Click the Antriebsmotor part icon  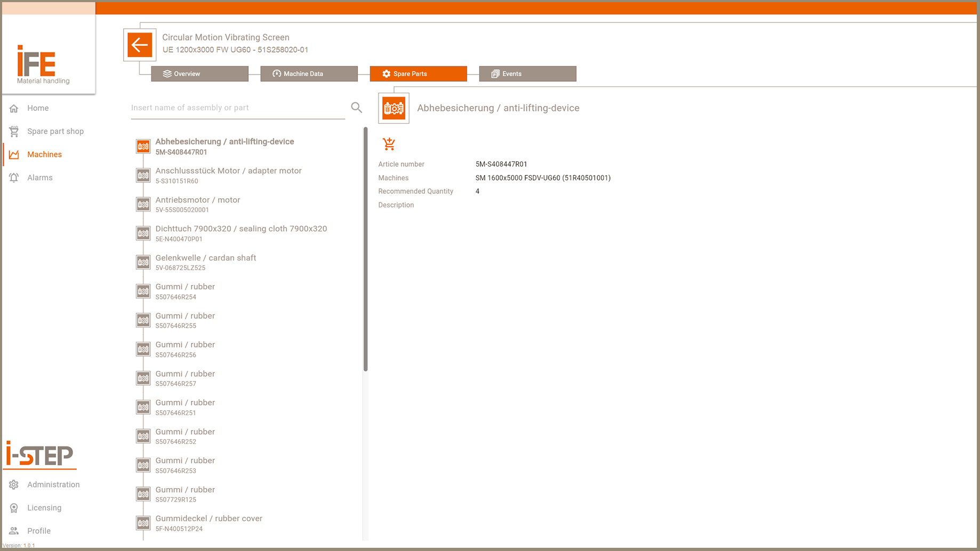pyautogui.click(x=143, y=205)
